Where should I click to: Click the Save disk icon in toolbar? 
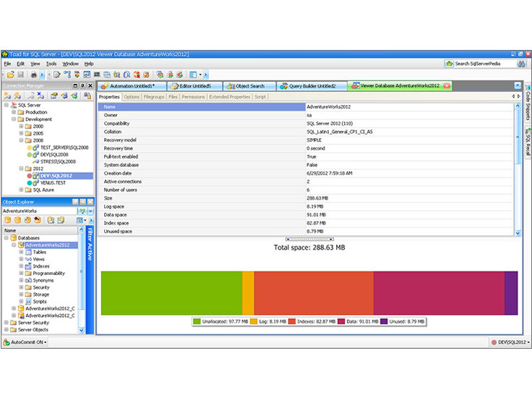point(20,75)
